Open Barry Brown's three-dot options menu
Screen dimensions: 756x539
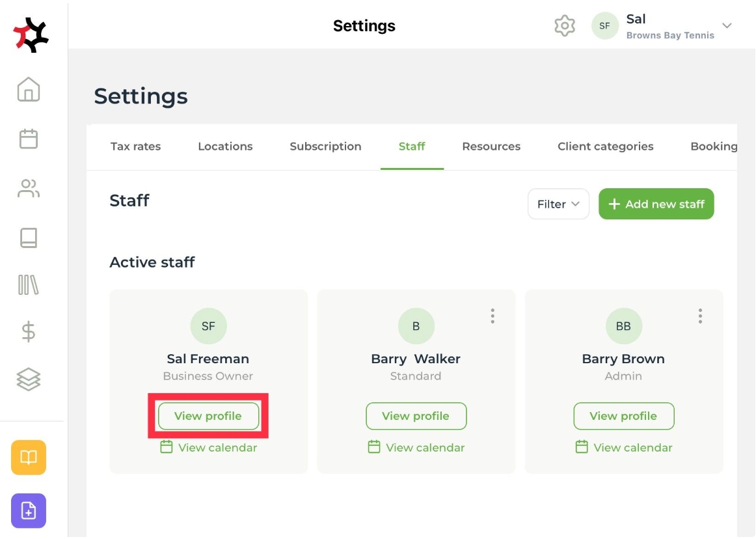700,316
